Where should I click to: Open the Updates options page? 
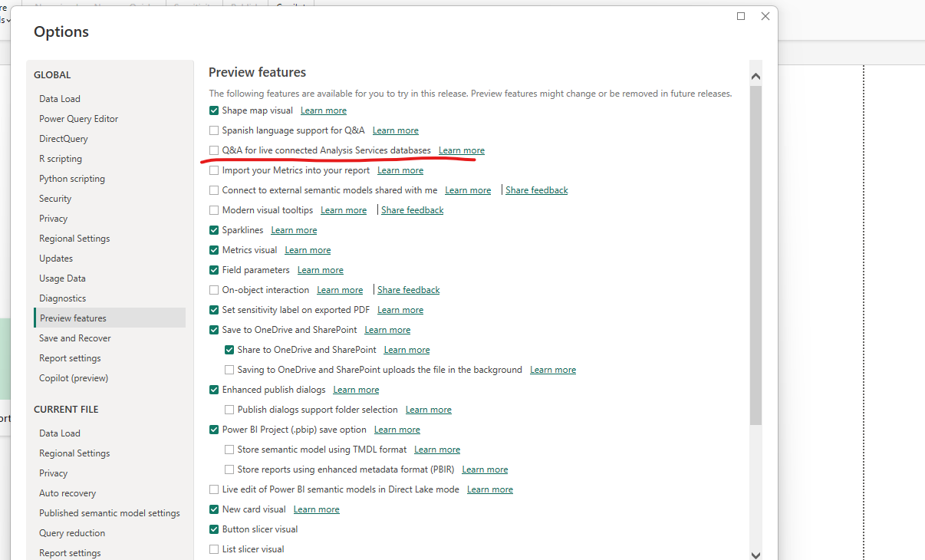[110, 259]
